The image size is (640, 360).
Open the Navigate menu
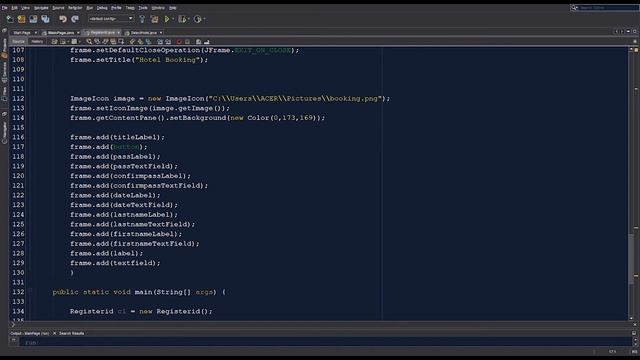tap(41, 8)
